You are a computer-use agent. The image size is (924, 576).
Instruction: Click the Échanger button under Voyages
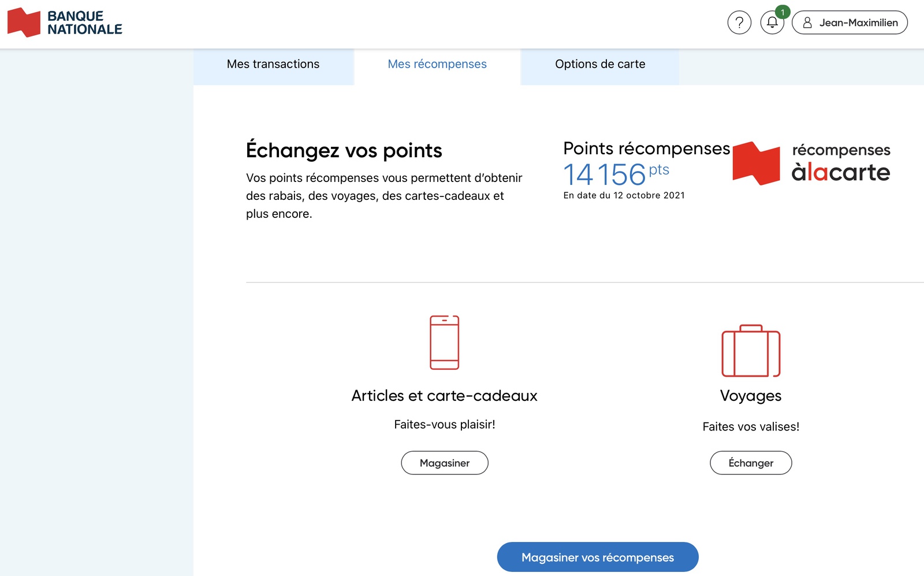point(750,463)
